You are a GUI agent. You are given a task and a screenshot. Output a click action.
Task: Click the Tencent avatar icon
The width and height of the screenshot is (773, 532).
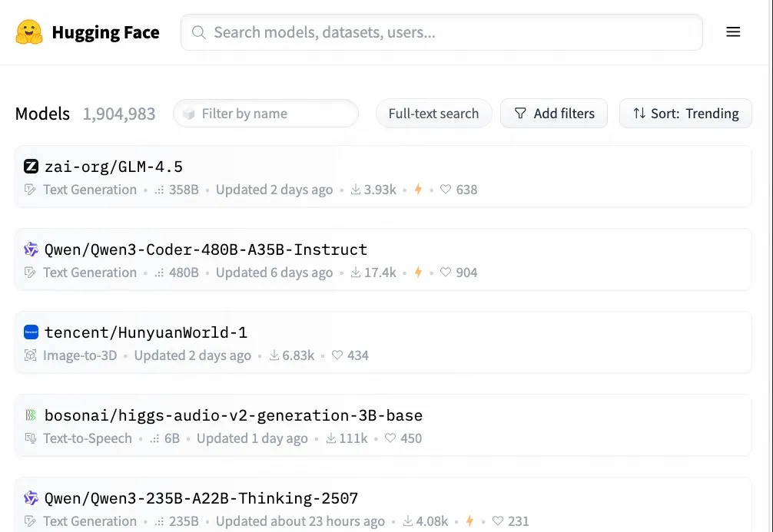31,332
